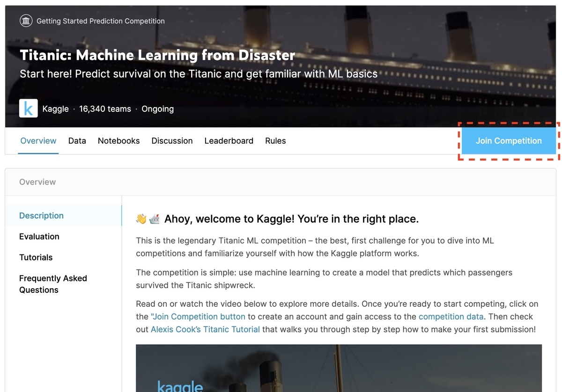Open Alexis Cook's Titanic Tutorial link
562x392 pixels.
205,329
